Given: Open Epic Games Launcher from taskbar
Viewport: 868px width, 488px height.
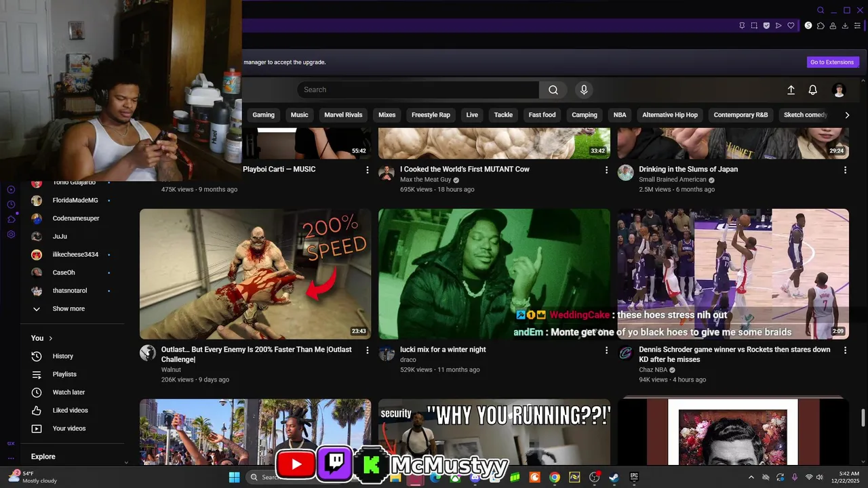Looking at the screenshot, I should tap(634, 477).
